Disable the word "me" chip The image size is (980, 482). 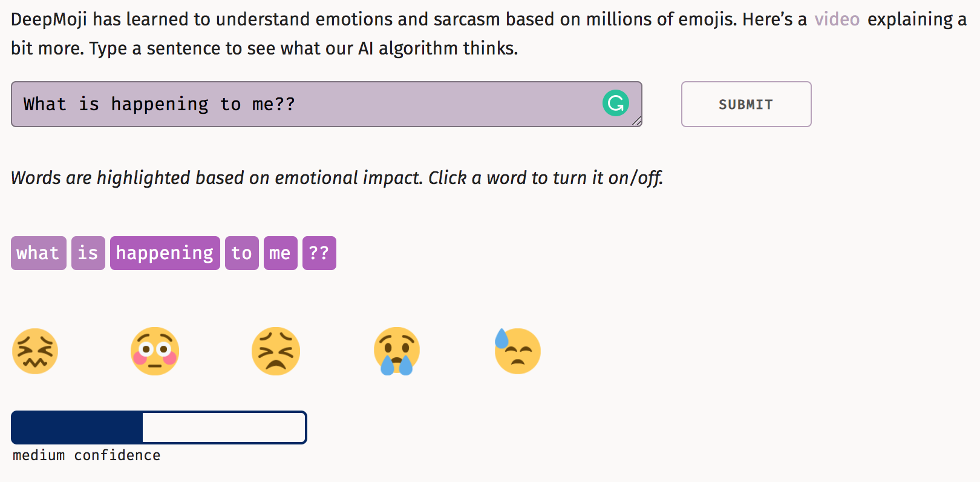pyautogui.click(x=281, y=253)
